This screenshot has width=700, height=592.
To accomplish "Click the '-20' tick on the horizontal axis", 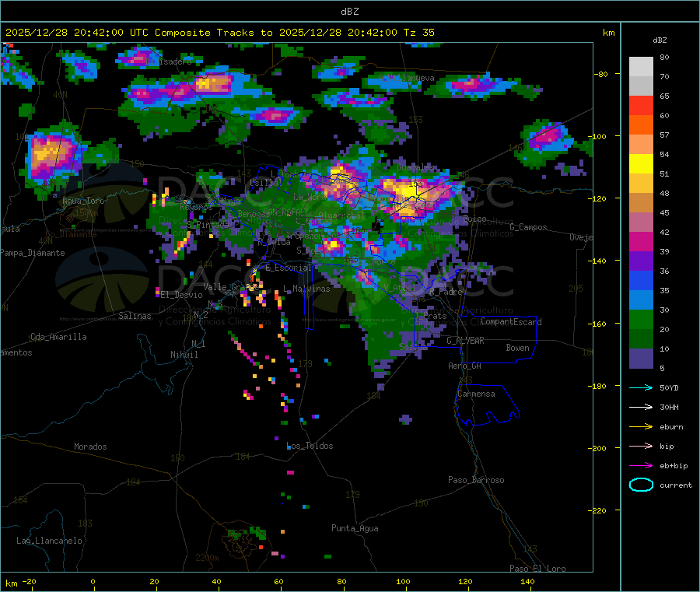I will pos(30,582).
